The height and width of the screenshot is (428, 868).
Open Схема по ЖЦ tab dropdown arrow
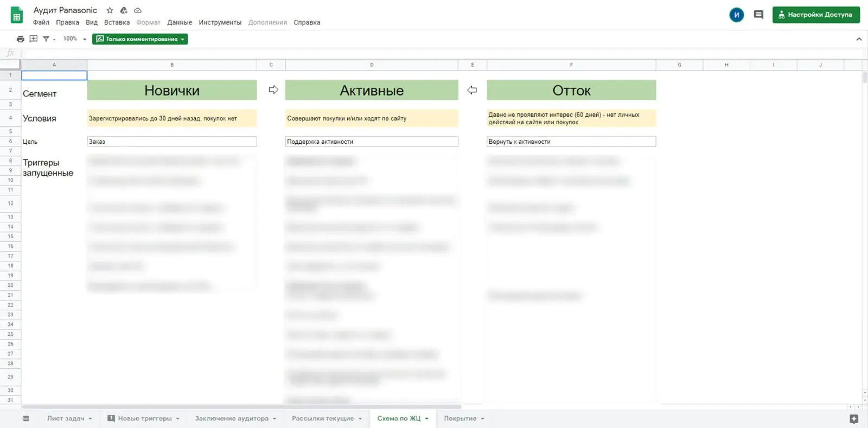[x=427, y=419]
